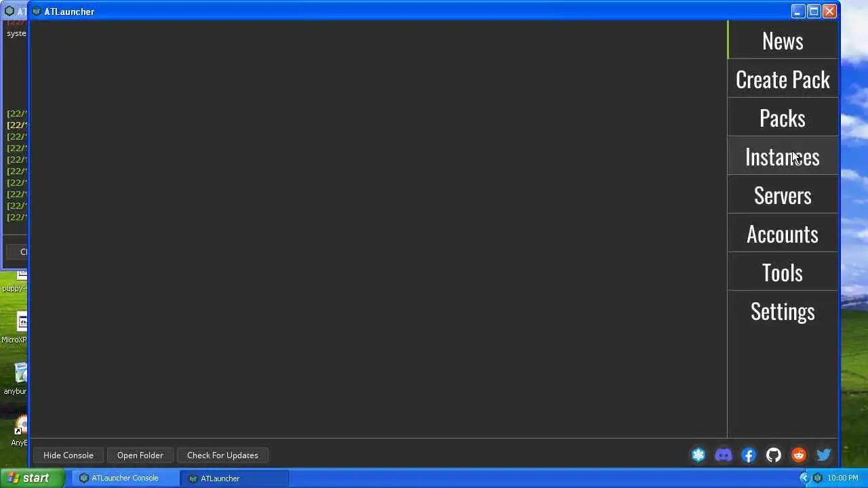Screen dimensions: 868x488
Task: Click the taskbar clock showing 10:00 PM
Action: coord(843,479)
